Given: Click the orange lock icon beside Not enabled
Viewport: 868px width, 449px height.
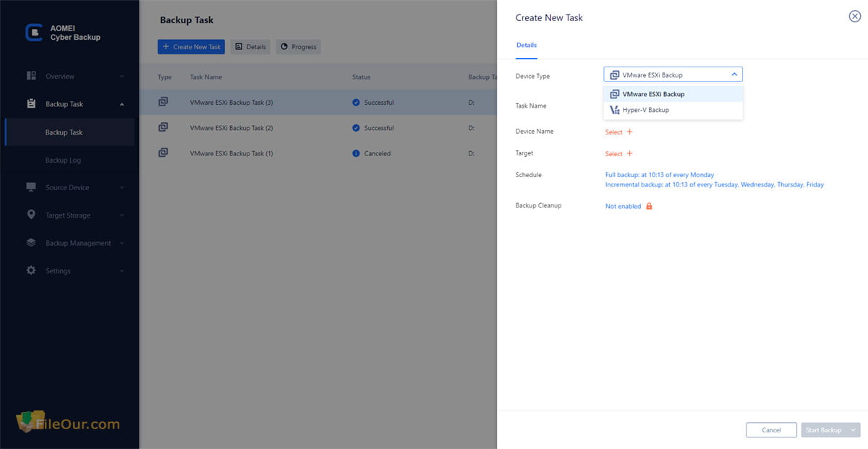Looking at the screenshot, I should tap(649, 206).
